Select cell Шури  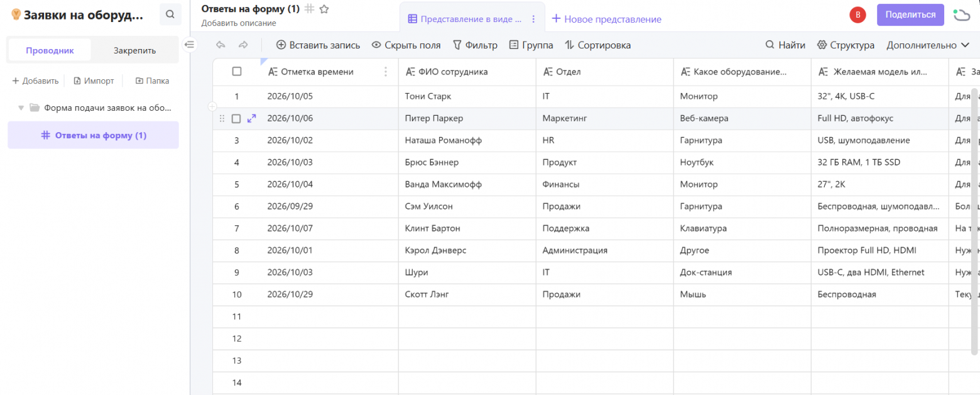point(467,272)
